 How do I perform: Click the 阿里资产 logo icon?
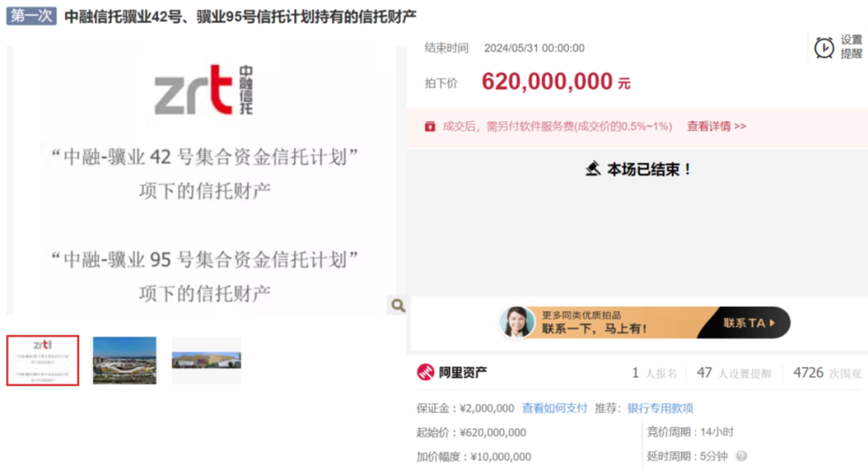(425, 373)
